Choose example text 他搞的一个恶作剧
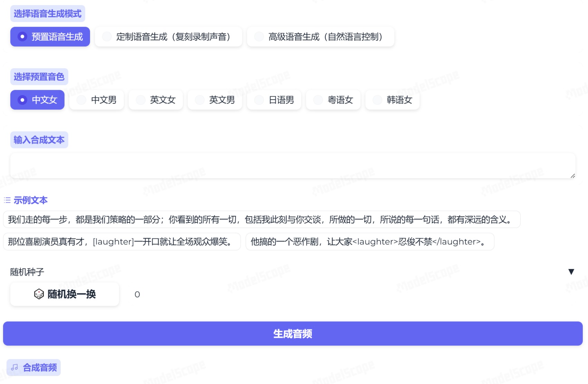588x384 pixels. (370, 242)
